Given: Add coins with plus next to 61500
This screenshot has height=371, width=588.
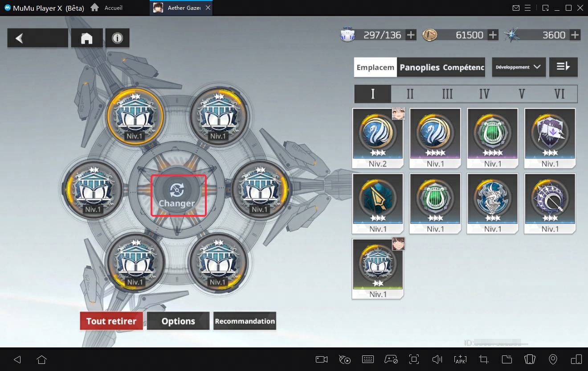Looking at the screenshot, I should [493, 35].
